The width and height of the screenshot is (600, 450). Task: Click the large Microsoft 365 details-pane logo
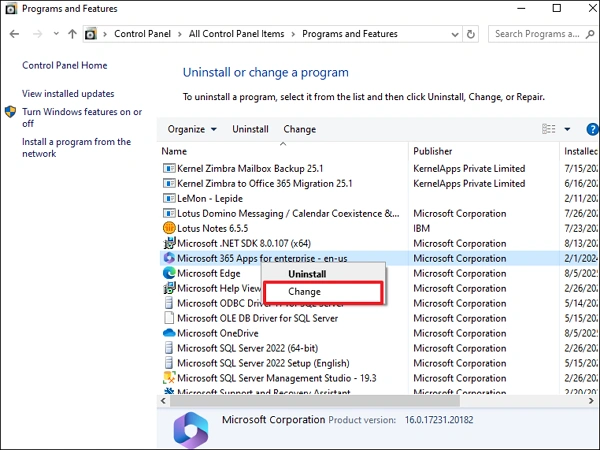(191, 430)
